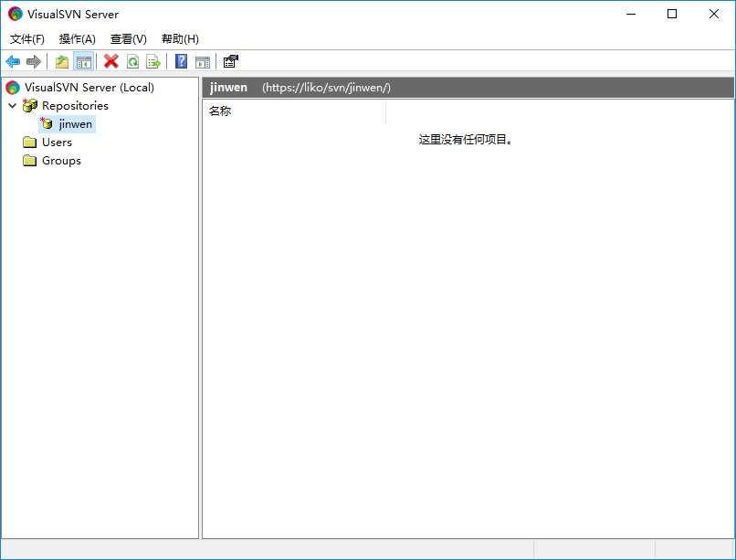Go back with the blue left arrow
The image size is (736, 560).
[x=13, y=61]
